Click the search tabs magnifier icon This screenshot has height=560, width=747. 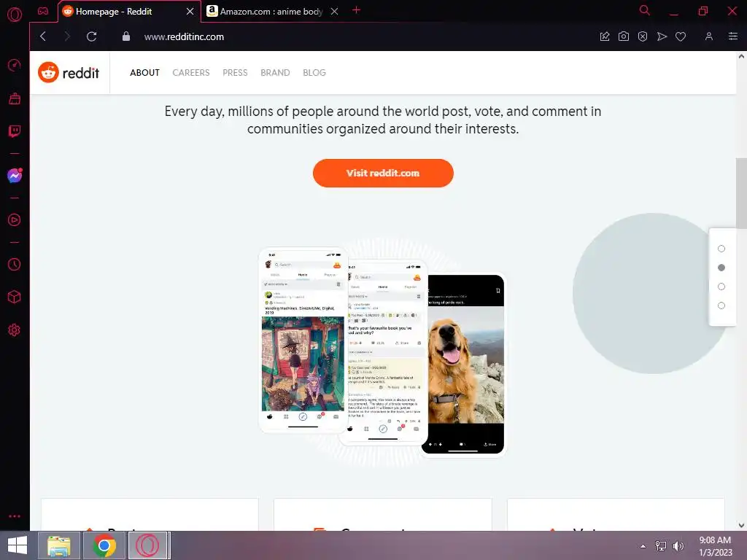click(645, 10)
